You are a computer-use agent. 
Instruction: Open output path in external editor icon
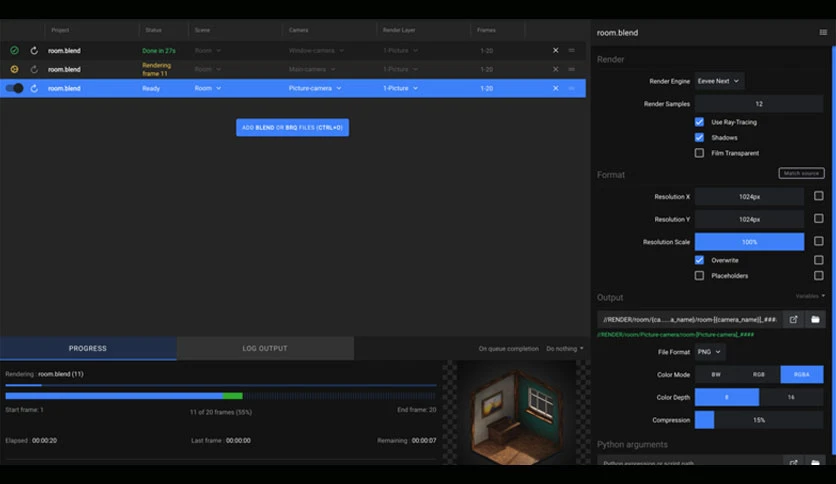click(793, 319)
